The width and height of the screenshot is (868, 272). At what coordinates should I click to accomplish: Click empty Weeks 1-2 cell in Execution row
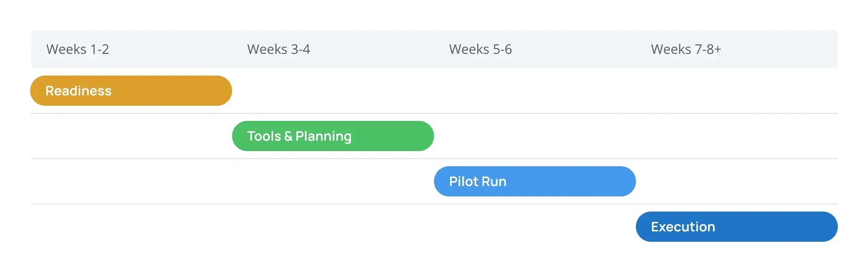point(132,227)
